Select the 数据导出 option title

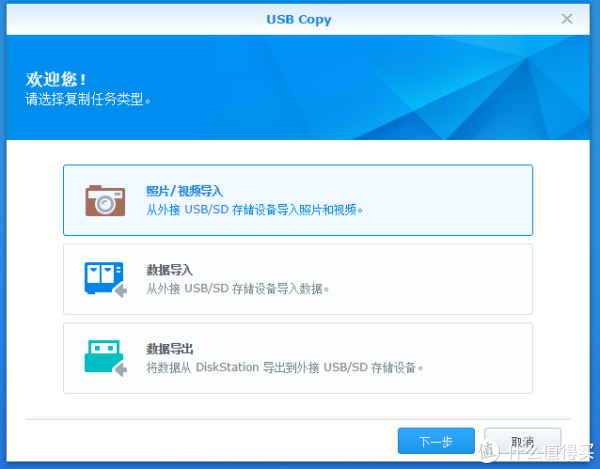point(169,349)
